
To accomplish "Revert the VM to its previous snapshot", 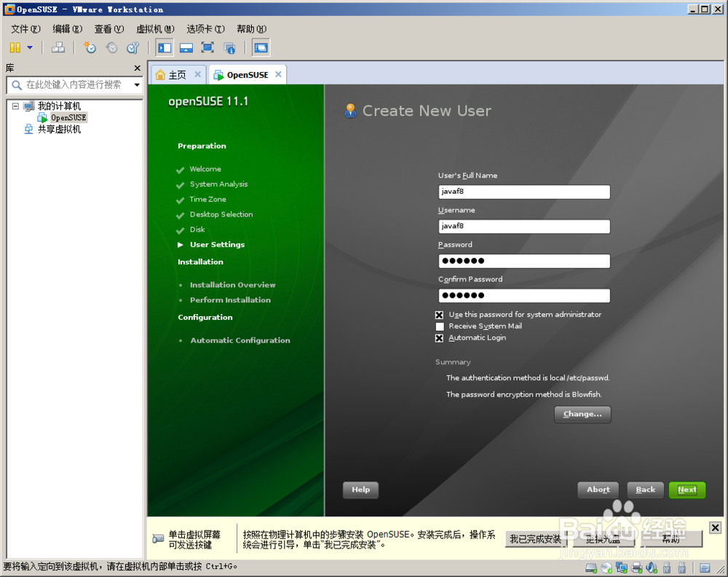I will (x=111, y=47).
